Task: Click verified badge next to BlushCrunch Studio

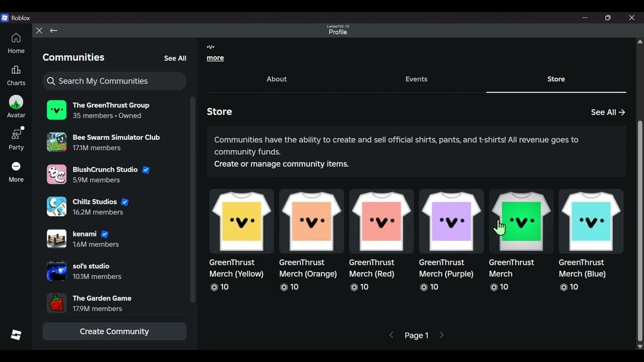Action: (146, 170)
